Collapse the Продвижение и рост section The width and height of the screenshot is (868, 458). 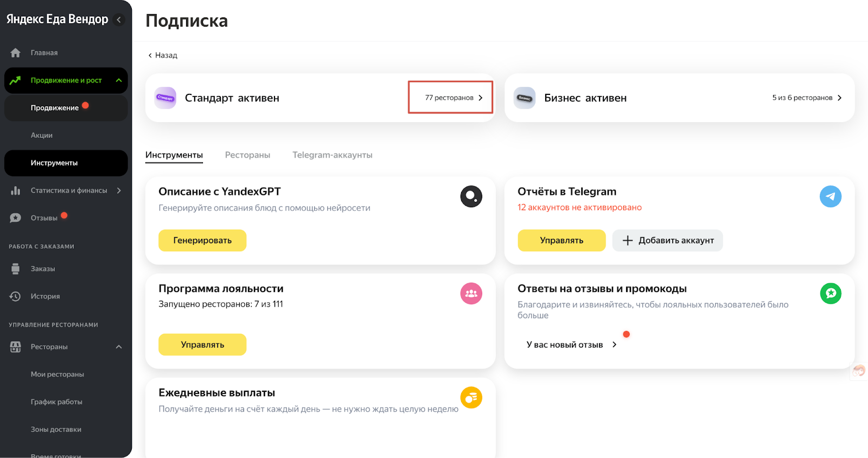tap(119, 80)
